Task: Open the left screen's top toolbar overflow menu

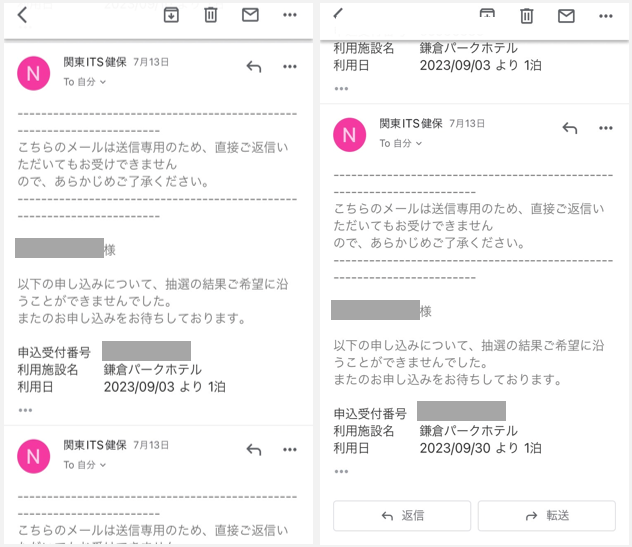Action: point(290,15)
